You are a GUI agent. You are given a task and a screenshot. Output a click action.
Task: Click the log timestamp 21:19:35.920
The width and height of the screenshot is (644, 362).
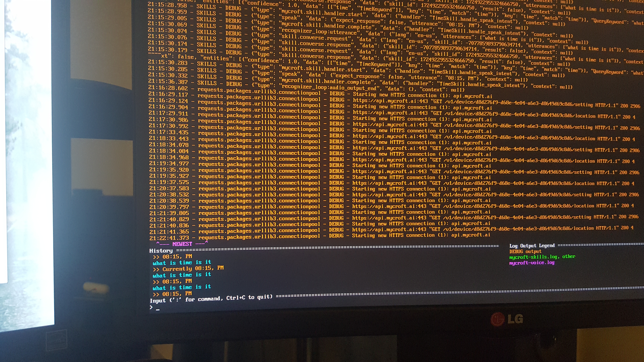pyautogui.click(x=169, y=170)
